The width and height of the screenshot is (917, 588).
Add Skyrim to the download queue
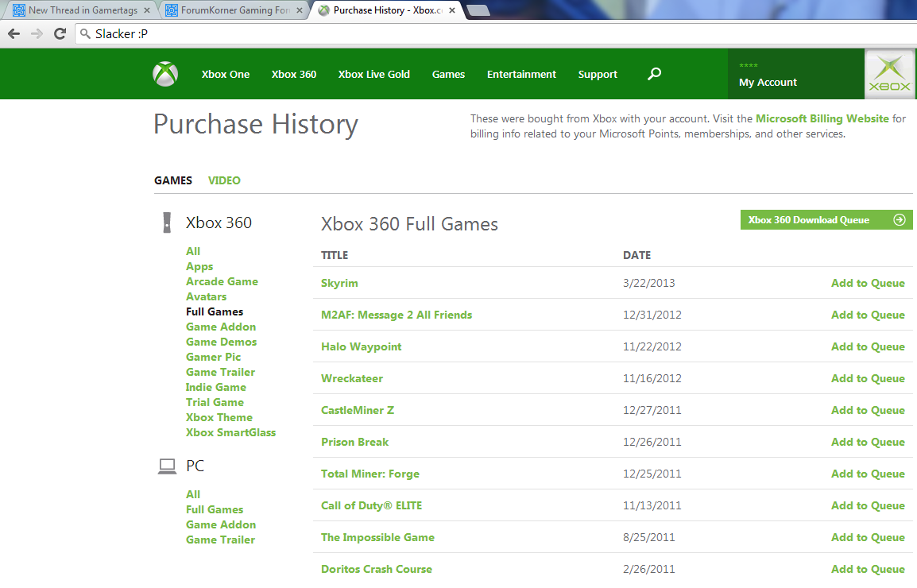click(x=868, y=283)
